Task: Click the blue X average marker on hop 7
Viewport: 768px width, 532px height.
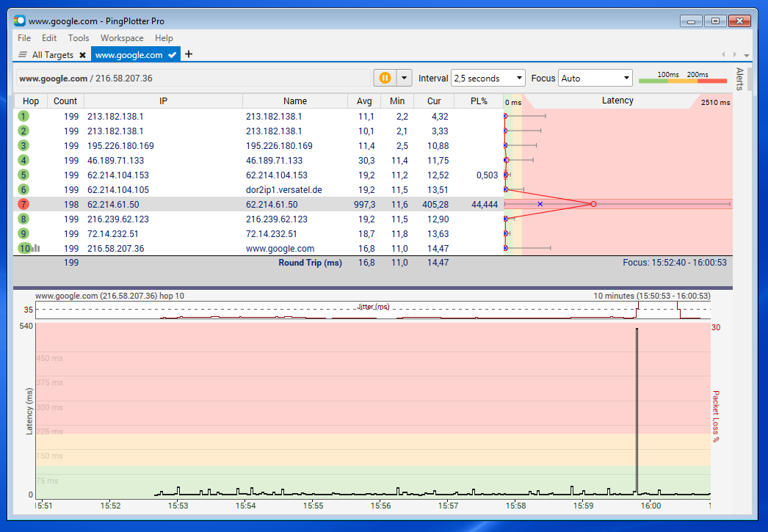Action: coord(540,203)
